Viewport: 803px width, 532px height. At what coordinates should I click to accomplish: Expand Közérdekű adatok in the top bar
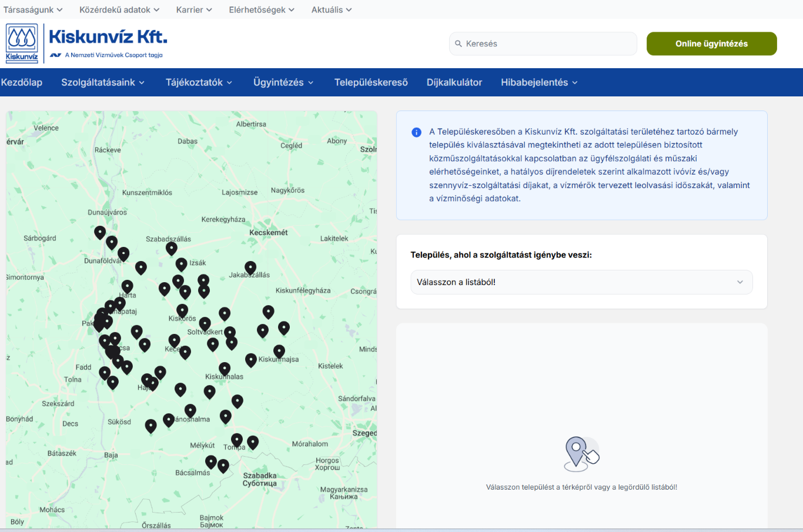(x=119, y=10)
